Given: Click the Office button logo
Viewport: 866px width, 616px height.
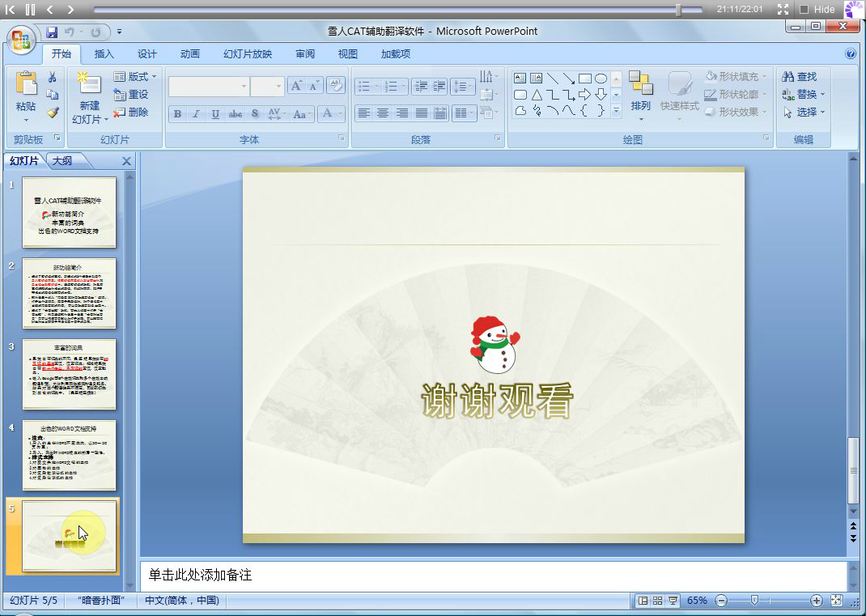Looking at the screenshot, I should [x=21, y=40].
